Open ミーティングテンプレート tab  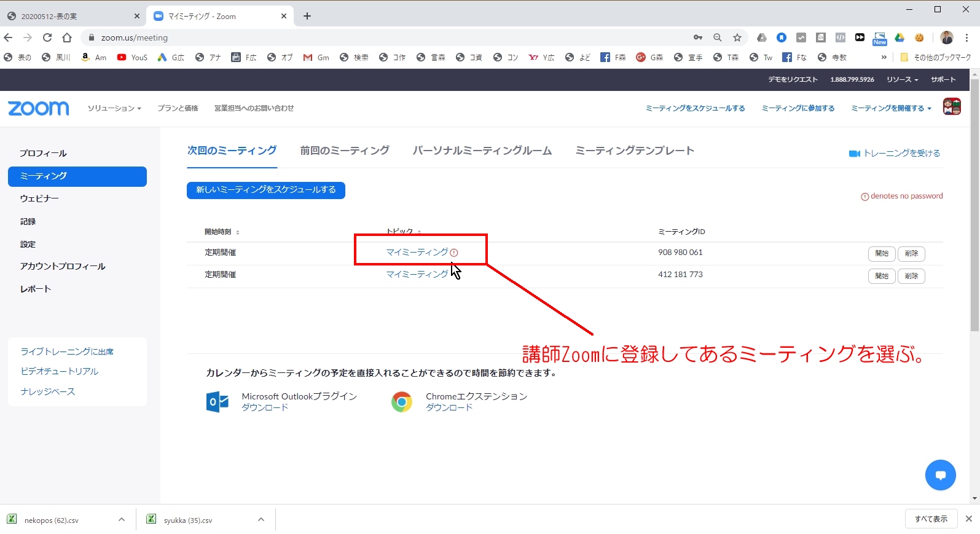(635, 151)
